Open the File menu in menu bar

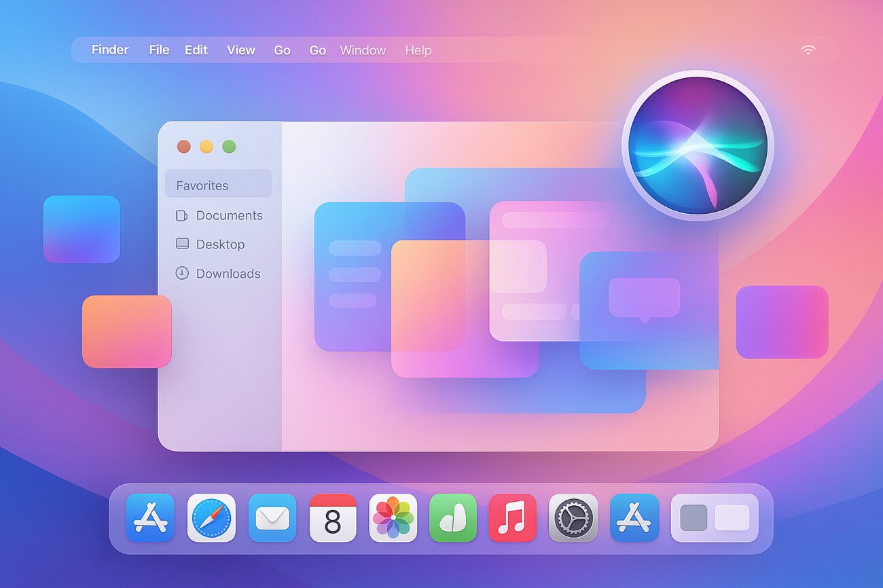coord(159,50)
